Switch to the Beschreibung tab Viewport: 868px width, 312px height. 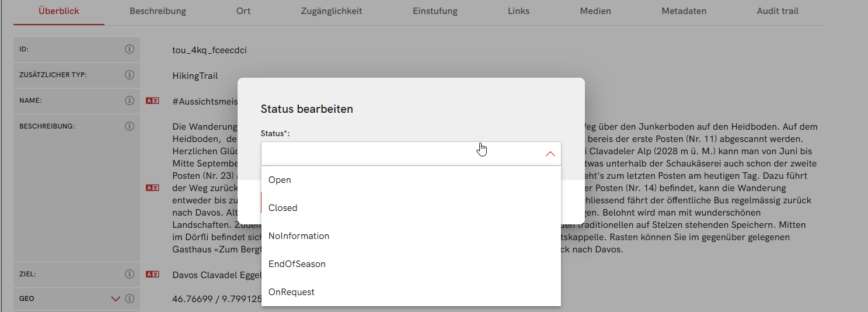point(158,11)
